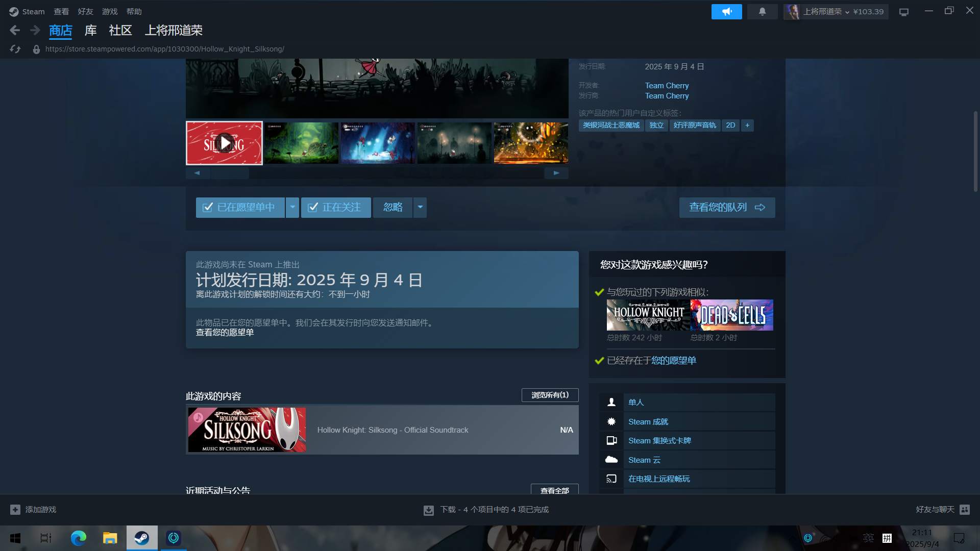This screenshot has width=980, height=551.
Task: Open Team Cherry publisher link
Action: (667, 96)
